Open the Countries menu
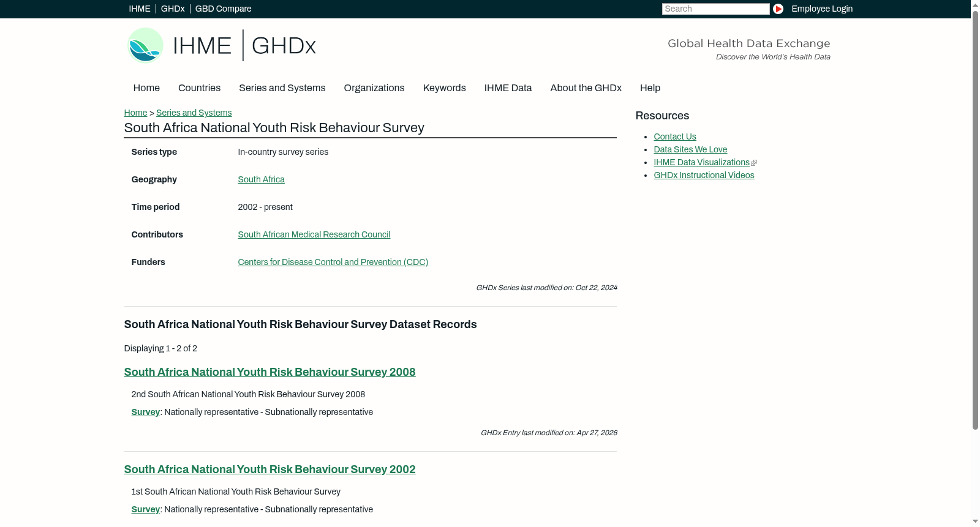Screen dimensions: 980x527 point(199,88)
